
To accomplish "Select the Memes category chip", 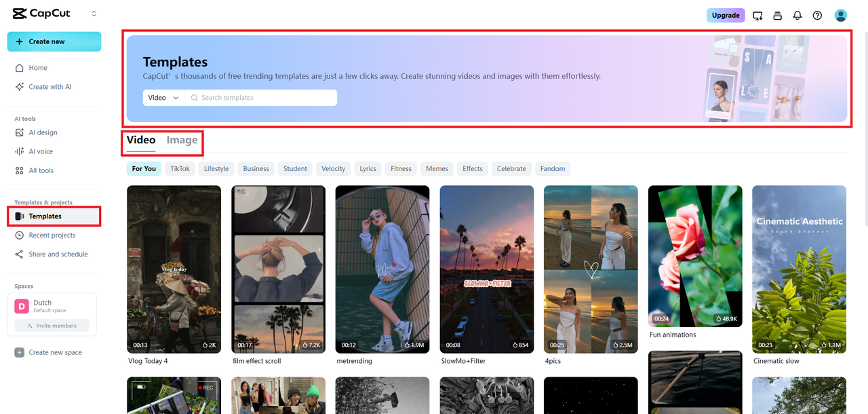I will 437,168.
